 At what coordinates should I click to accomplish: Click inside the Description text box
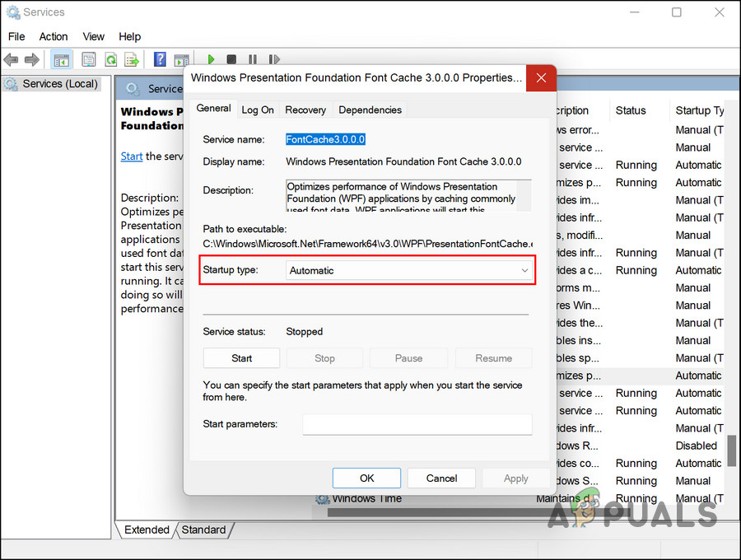coord(408,195)
